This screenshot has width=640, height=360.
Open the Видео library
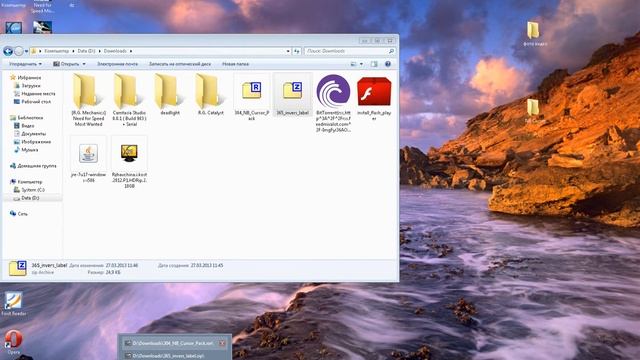click(24, 126)
